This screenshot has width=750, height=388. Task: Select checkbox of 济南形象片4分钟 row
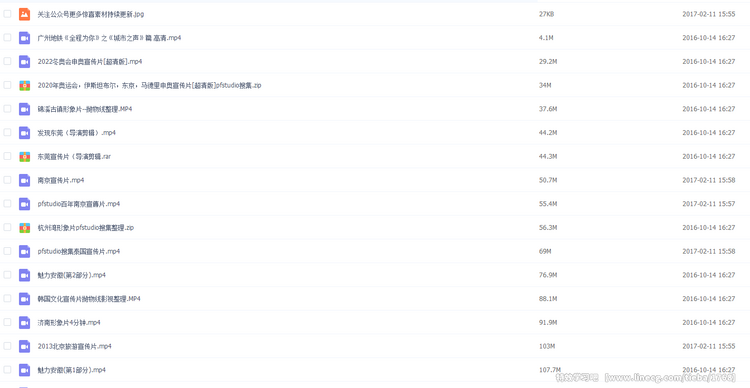tap(7, 322)
